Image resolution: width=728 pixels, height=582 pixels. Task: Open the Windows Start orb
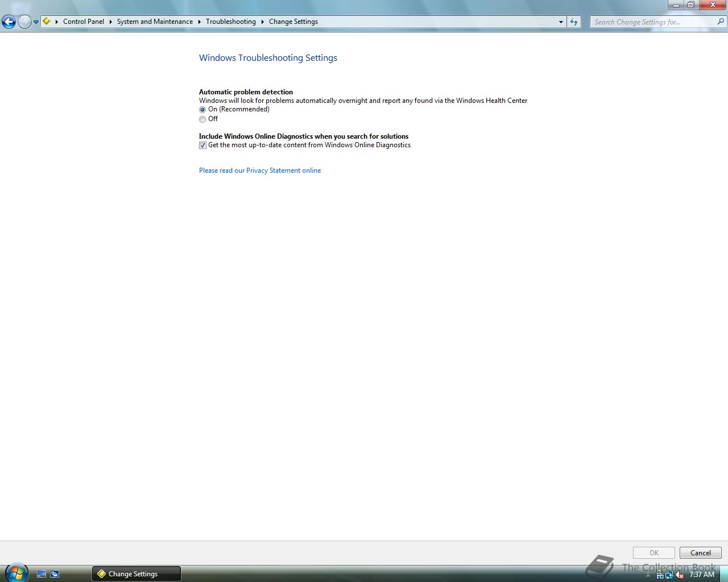pos(16,572)
